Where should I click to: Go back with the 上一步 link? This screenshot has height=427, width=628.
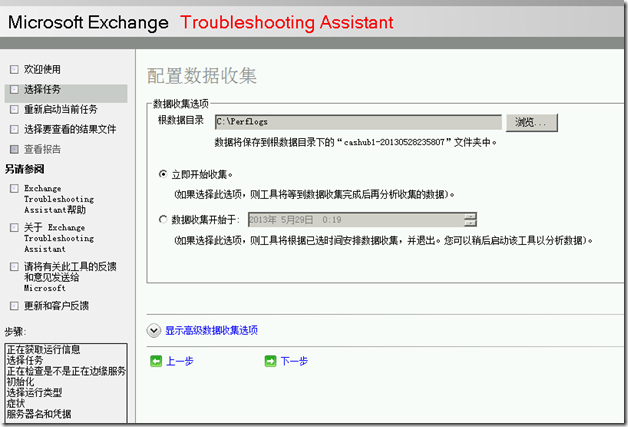click(x=180, y=361)
